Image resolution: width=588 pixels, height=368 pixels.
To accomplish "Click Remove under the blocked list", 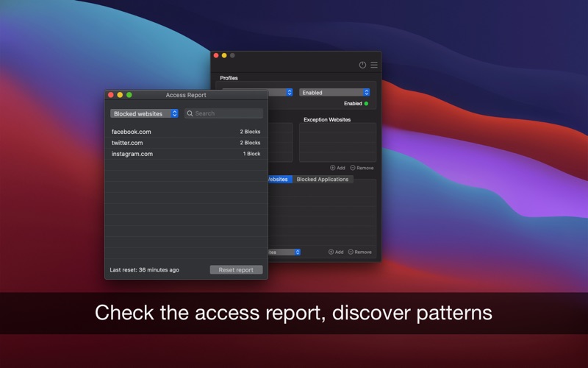I will pyautogui.click(x=360, y=252).
